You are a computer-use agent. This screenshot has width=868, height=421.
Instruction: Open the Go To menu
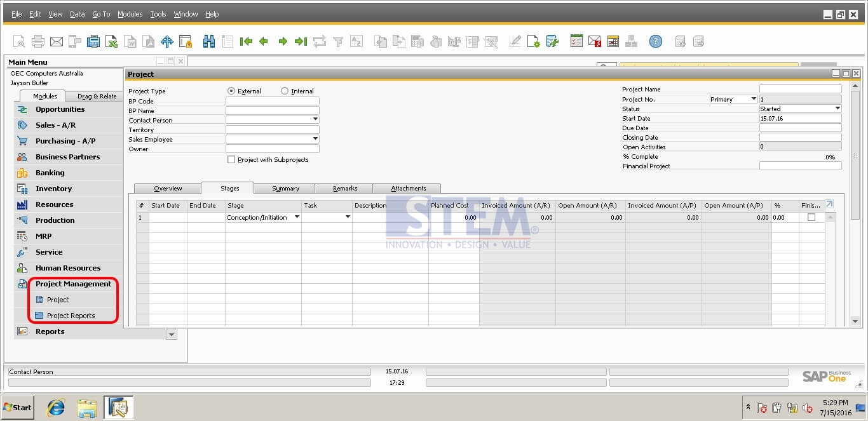point(101,14)
